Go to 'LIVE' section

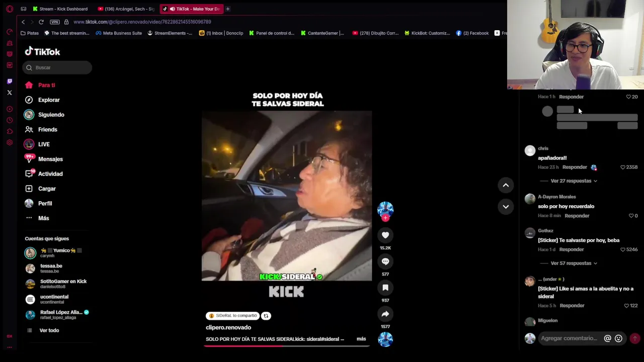44,144
